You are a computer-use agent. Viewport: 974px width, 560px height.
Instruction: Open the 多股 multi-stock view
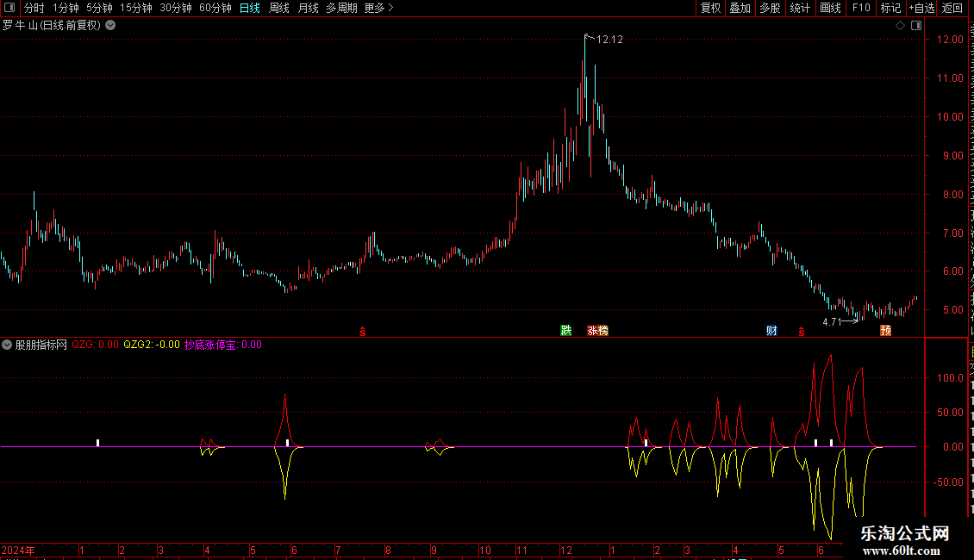[770, 8]
